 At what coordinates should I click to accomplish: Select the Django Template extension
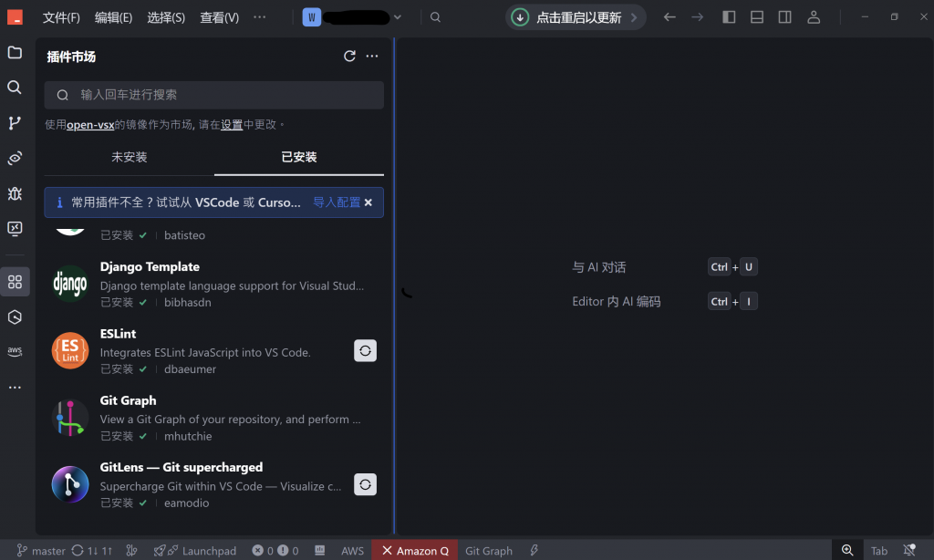(x=213, y=285)
